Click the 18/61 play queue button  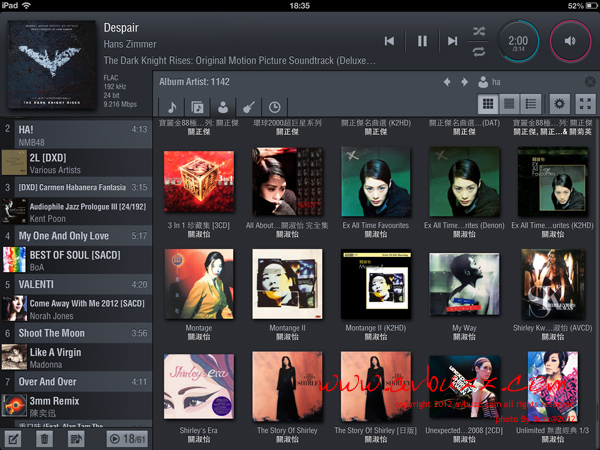click(127, 438)
